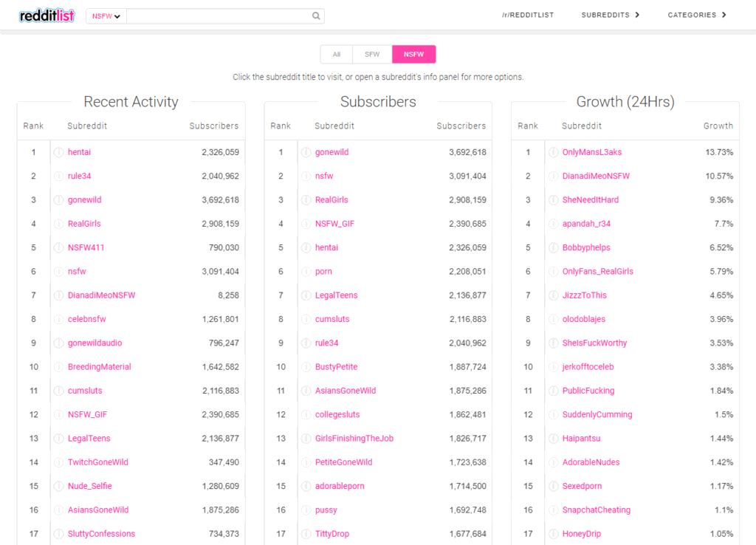Screen dimensions: 756x545
Task: Open info panel for Bobbyphelps
Action: click(554, 248)
